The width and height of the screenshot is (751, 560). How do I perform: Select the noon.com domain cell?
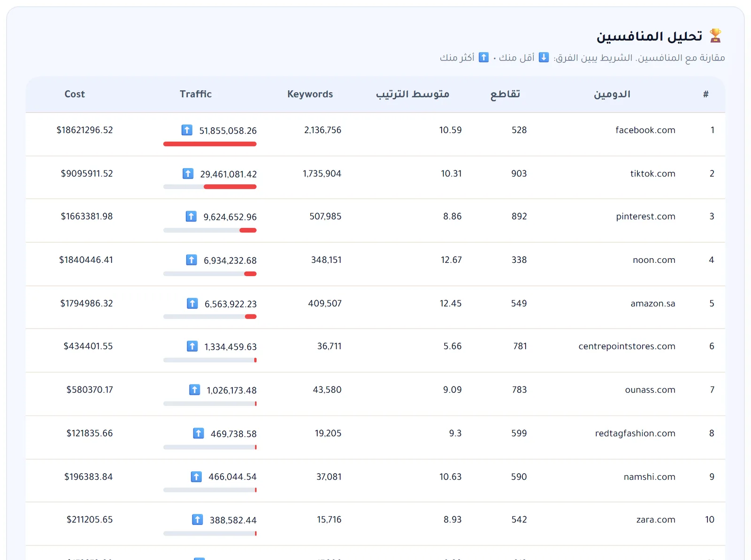tap(654, 260)
